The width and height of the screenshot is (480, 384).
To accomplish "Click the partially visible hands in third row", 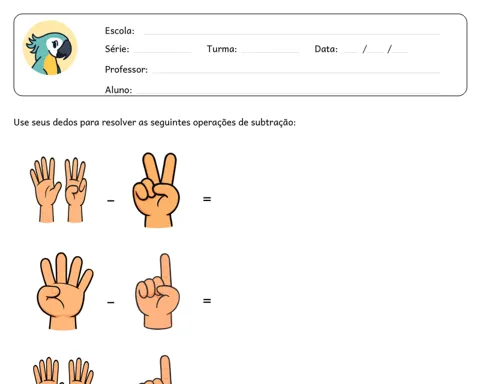I will point(63,371).
